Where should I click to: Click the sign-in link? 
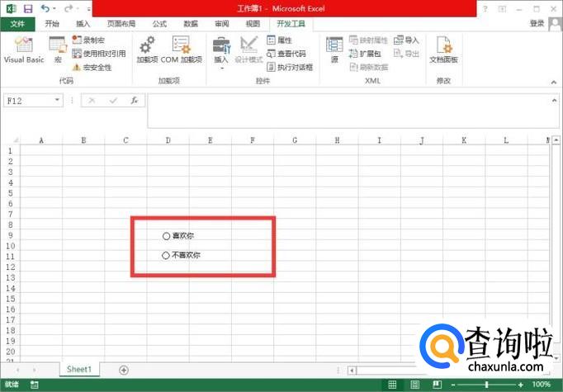[537, 23]
